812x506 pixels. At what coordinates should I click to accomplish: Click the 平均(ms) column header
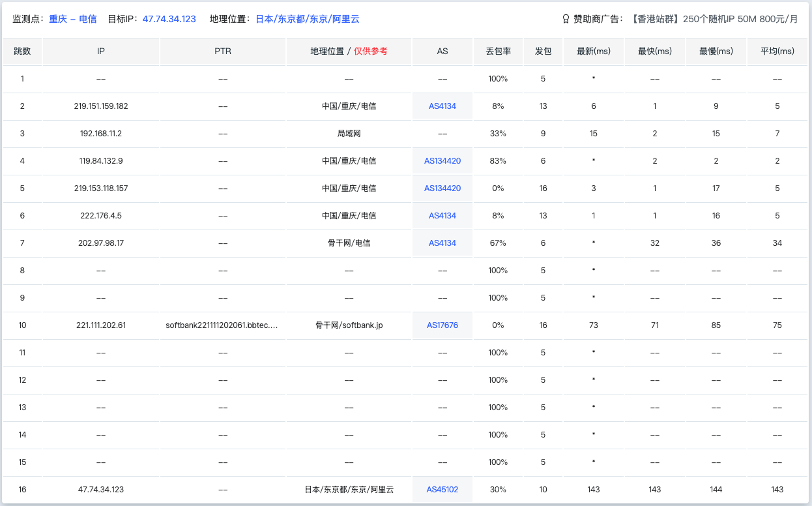pos(777,52)
